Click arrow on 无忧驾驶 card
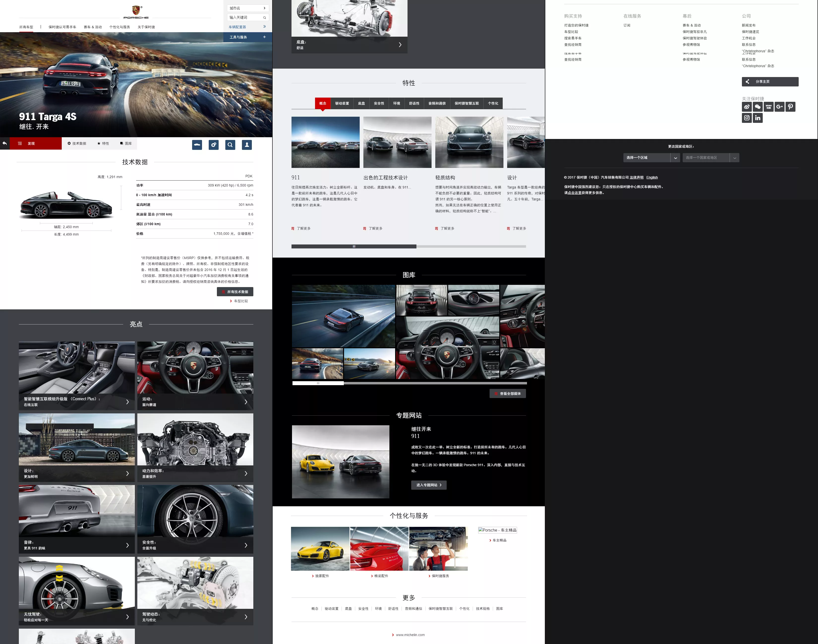Viewport: 818px width, 644px height. 127,617
